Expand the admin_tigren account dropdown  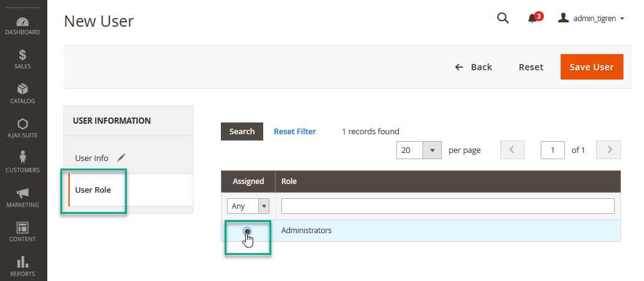click(x=591, y=19)
